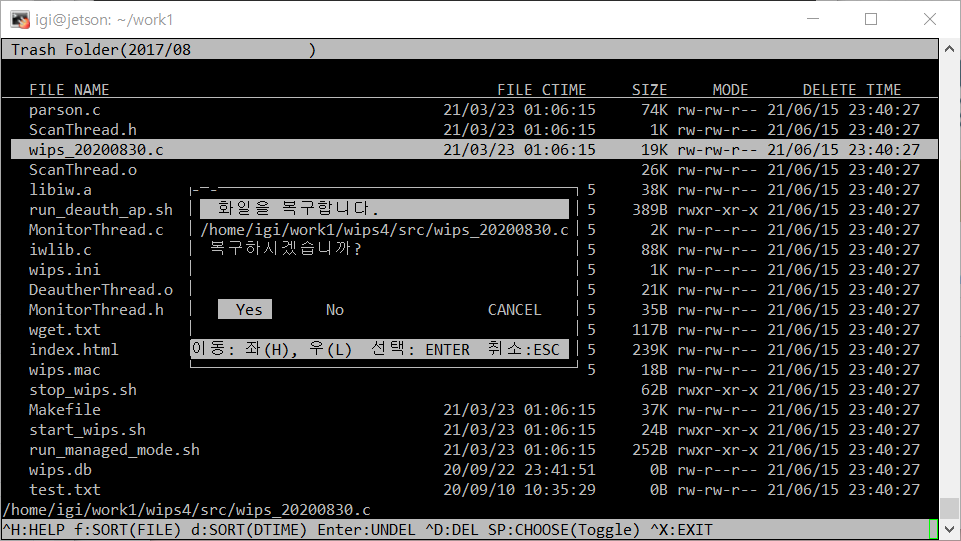Click the ^X:EXIT shortcut hint

click(682, 530)
